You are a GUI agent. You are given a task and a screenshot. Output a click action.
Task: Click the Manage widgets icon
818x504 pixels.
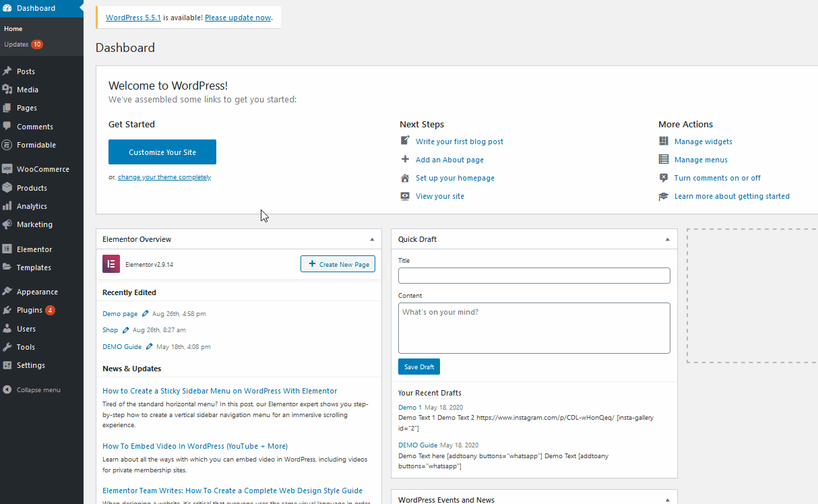point(664,141)
